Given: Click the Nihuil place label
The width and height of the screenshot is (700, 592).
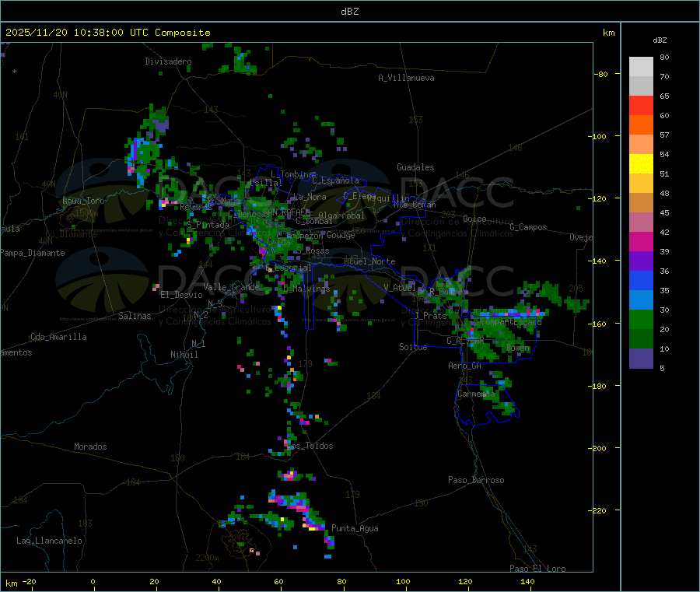Looking at the screenshot, I should click(x=184, y=355).
